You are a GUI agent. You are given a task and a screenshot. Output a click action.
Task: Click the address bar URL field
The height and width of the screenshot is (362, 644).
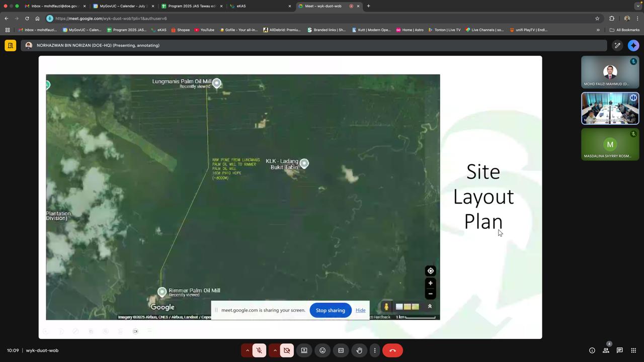(322, 19)
